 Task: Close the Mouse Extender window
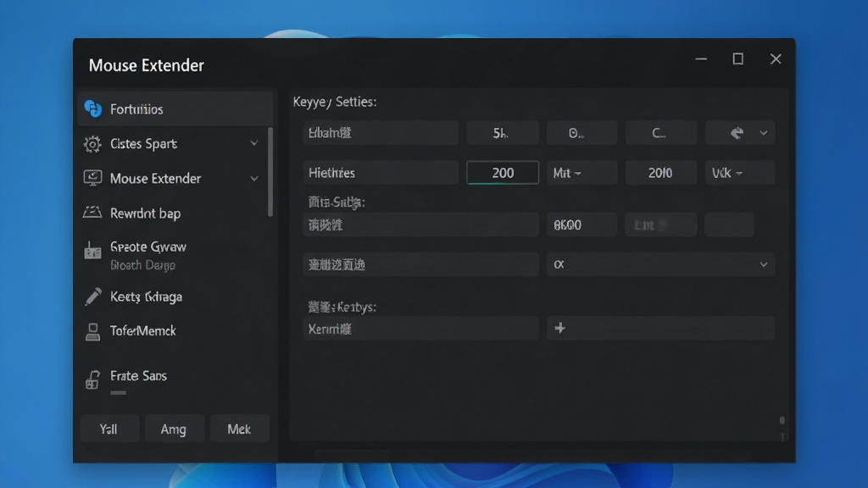[776, 58]
